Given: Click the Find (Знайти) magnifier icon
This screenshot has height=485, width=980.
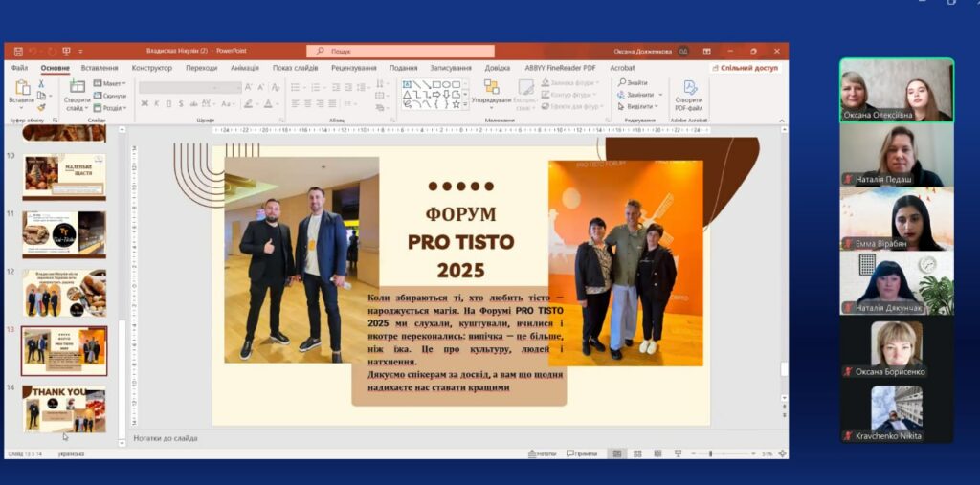Looking at the screenshot, I should click(x=621, y=83).
